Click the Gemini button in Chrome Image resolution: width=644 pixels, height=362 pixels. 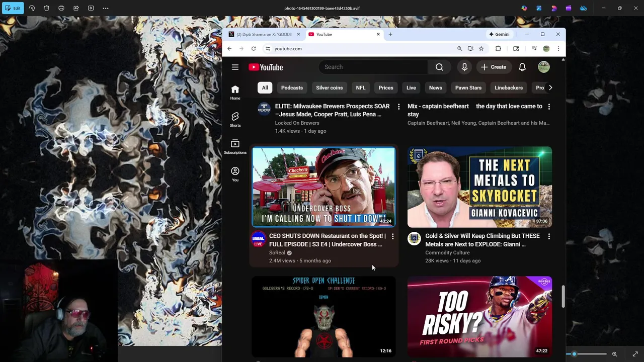click(x=499, y=34)
